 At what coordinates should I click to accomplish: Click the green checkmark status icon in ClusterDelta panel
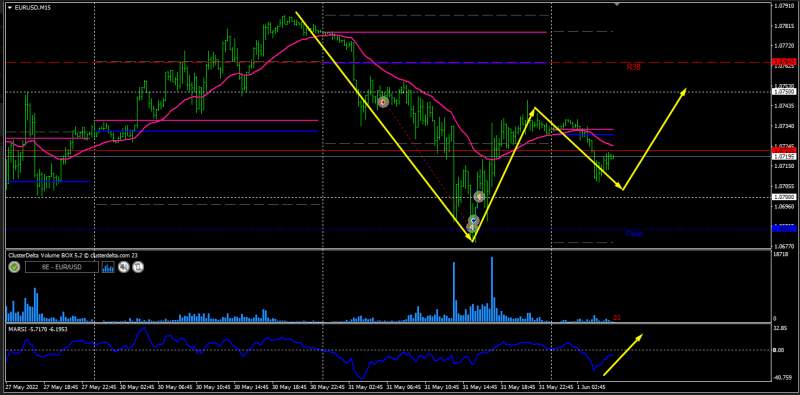[14, 266]
